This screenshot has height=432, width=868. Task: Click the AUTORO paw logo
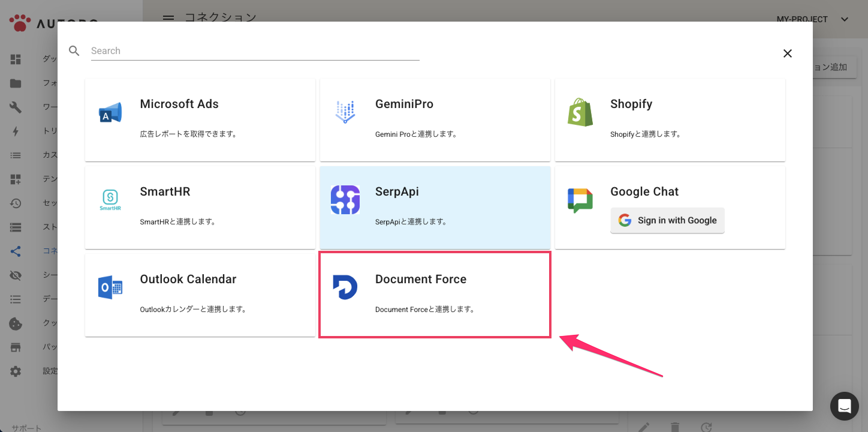click(20, 24)
